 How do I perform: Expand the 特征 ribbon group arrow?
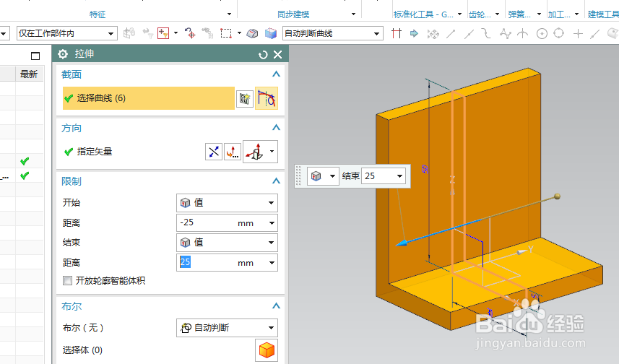click(229, 14)
